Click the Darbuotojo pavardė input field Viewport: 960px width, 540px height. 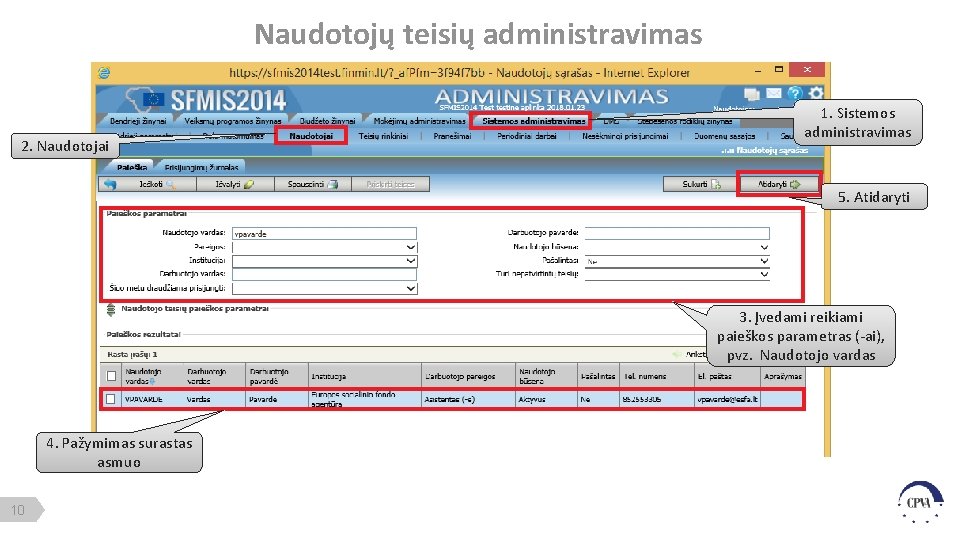(677, 233)
